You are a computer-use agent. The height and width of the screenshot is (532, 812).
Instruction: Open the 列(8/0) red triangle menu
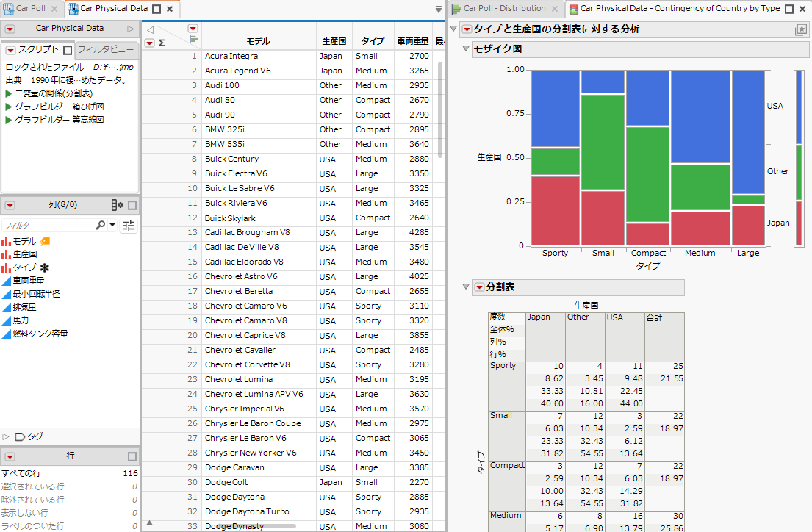[10, 205]
